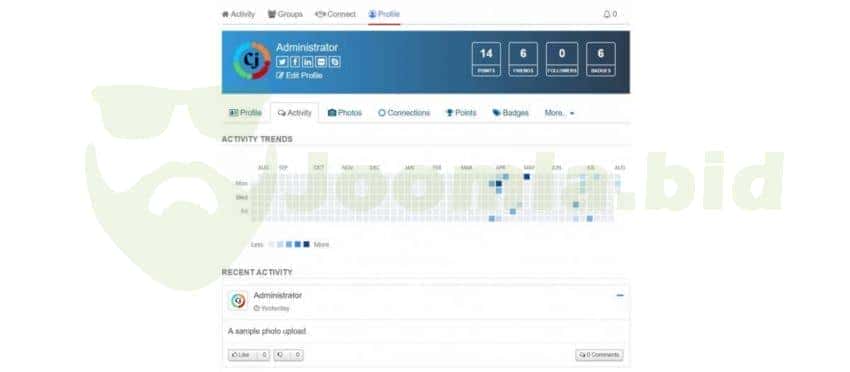Click the Edit Profile link

pos(299,75)
